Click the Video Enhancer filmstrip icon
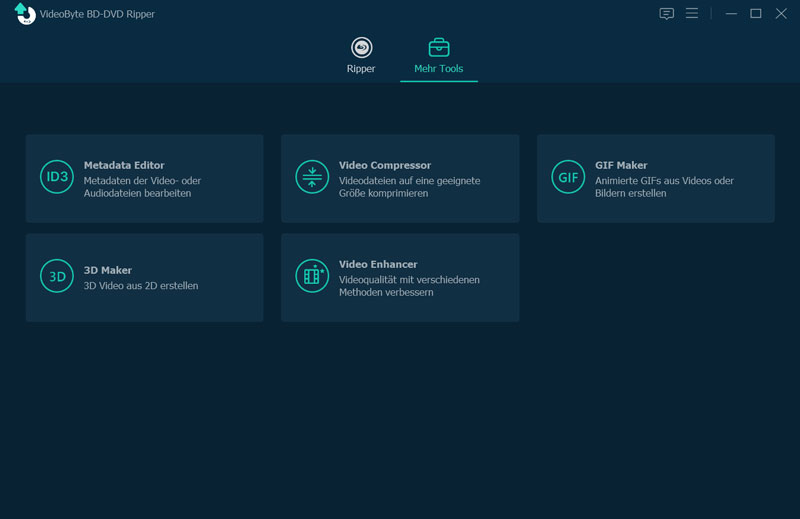Image resolution: width=800 pixels, height=519 pixels. point(312,276)
